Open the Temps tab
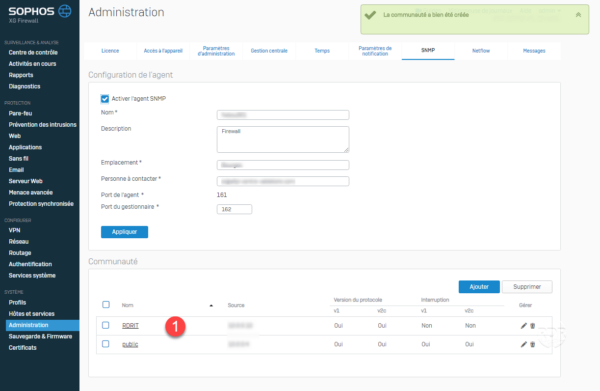The width and height of the screenshot is (600, 391). 322,51
